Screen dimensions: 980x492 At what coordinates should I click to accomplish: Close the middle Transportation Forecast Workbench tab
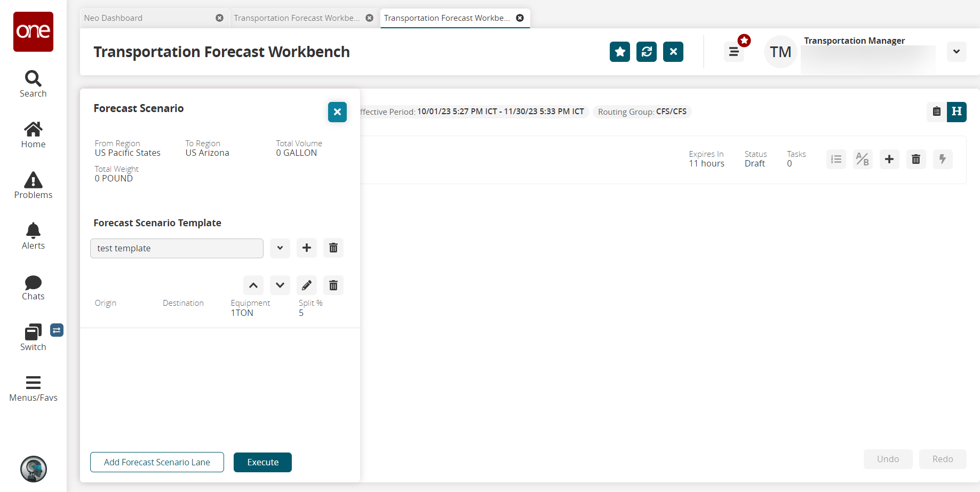click(x=369, y=18)
